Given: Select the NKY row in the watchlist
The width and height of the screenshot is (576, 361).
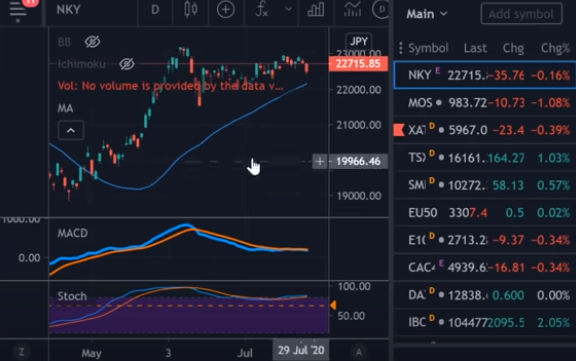Looking at the screenshot, I should pos(485,75).
